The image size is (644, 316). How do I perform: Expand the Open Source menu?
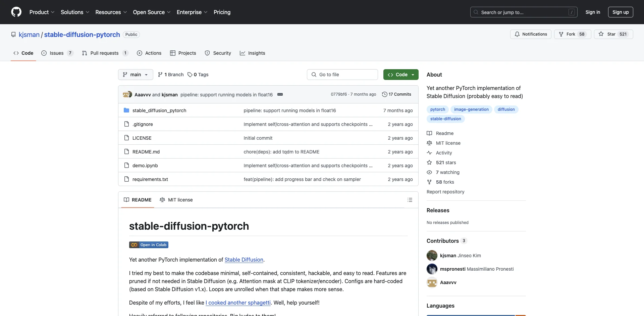152,12
